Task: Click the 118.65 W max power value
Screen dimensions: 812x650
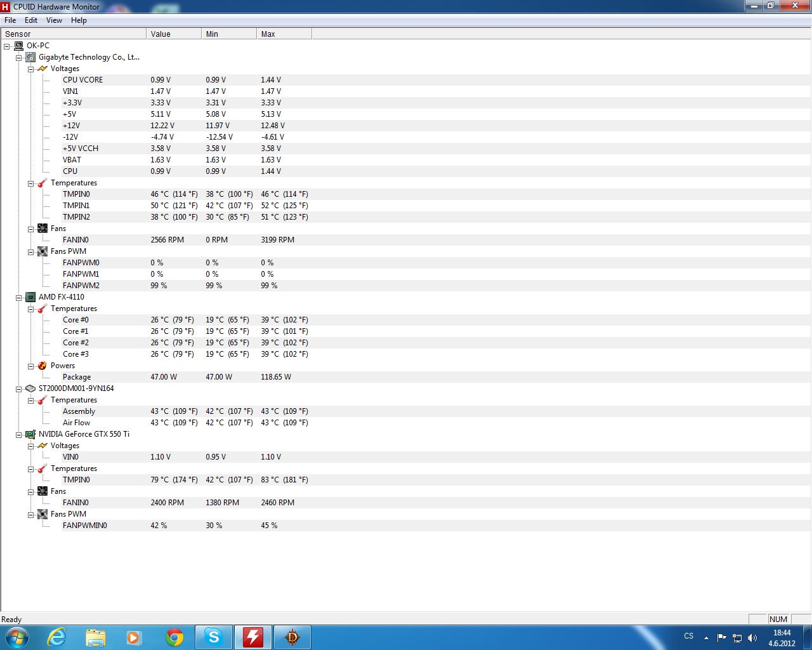Action: (276, 377)
